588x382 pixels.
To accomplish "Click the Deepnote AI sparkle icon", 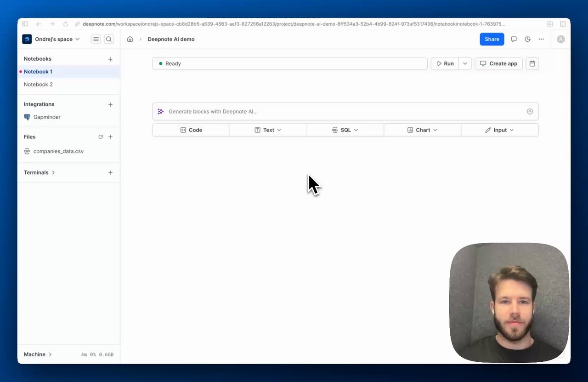I will click(161, 111).
